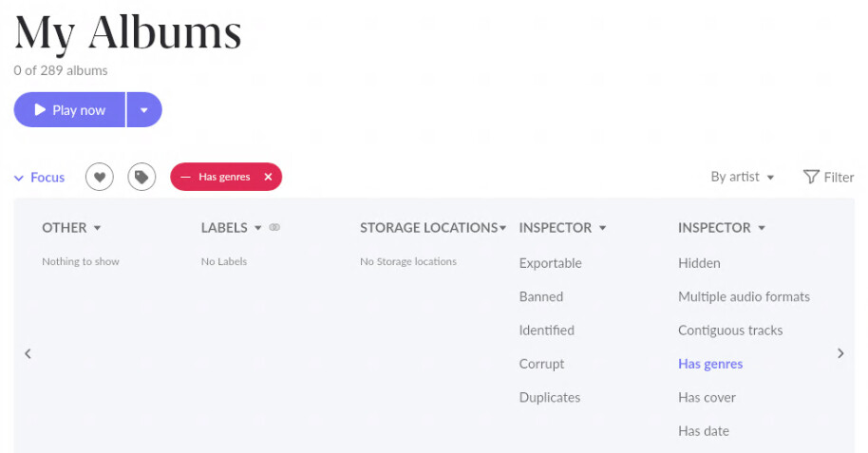Open the By artist sort dropdown
The height and width of the screenshot is (453, 868).
tap(743, 177)
